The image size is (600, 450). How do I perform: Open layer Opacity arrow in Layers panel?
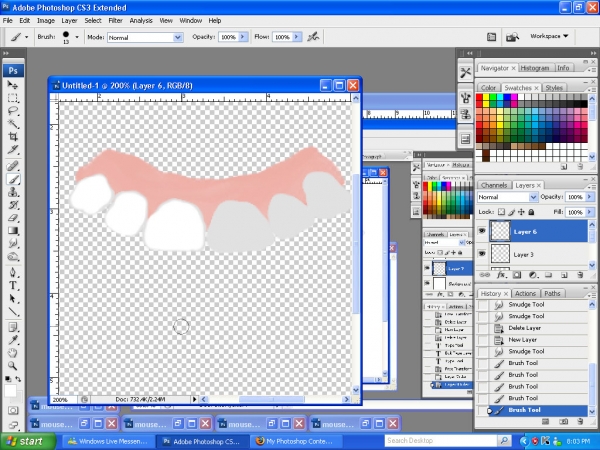tap(589, 197)
